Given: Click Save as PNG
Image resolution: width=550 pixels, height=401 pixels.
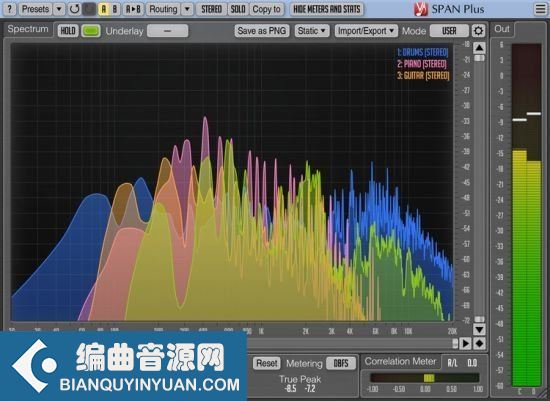Looking at the screenshot, I should tap(262, 31).
